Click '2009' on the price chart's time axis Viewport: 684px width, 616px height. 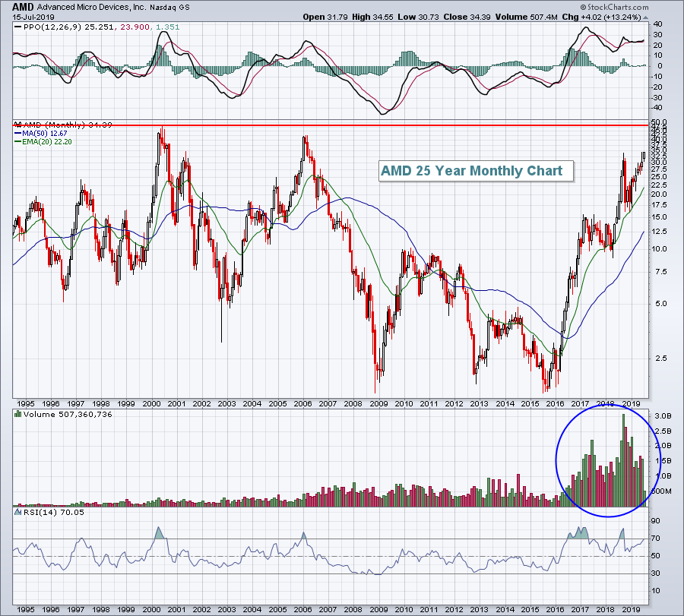click(x=378, y=403)
